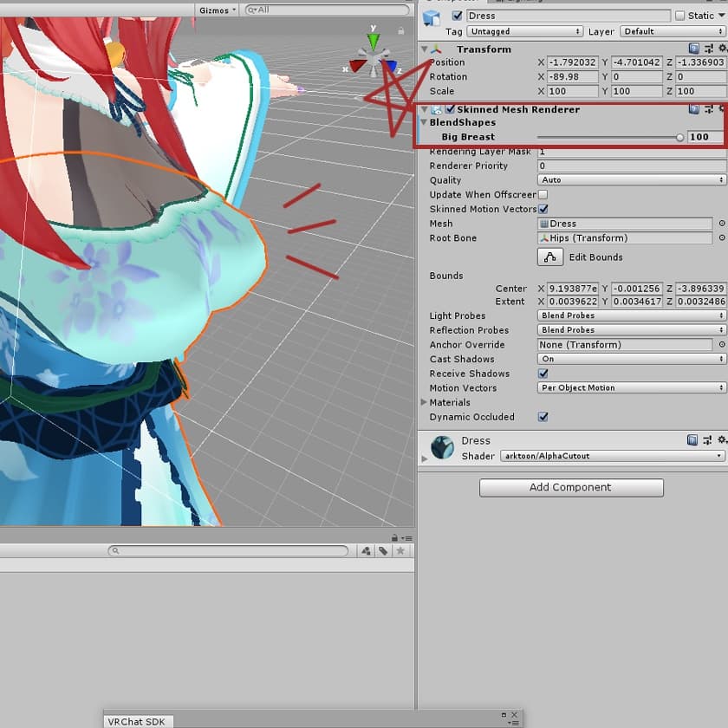Click the Add Component button
Screen dimensions: 728x728
coord(571,488)
